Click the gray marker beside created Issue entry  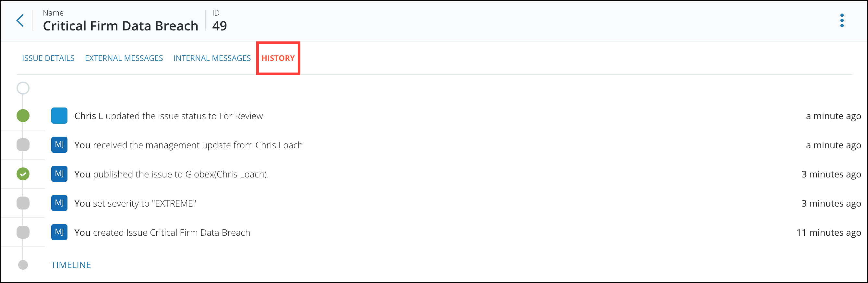[x=23, y=232]
